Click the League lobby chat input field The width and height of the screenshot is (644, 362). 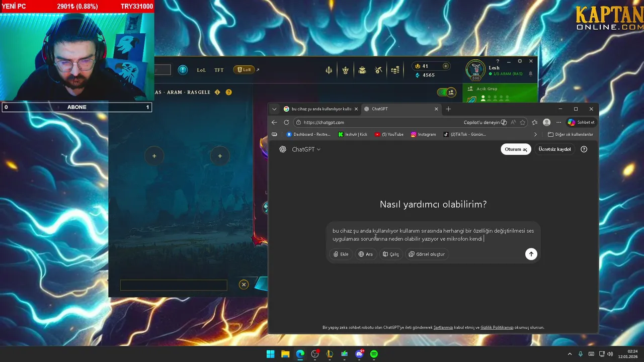pos(174,285)
